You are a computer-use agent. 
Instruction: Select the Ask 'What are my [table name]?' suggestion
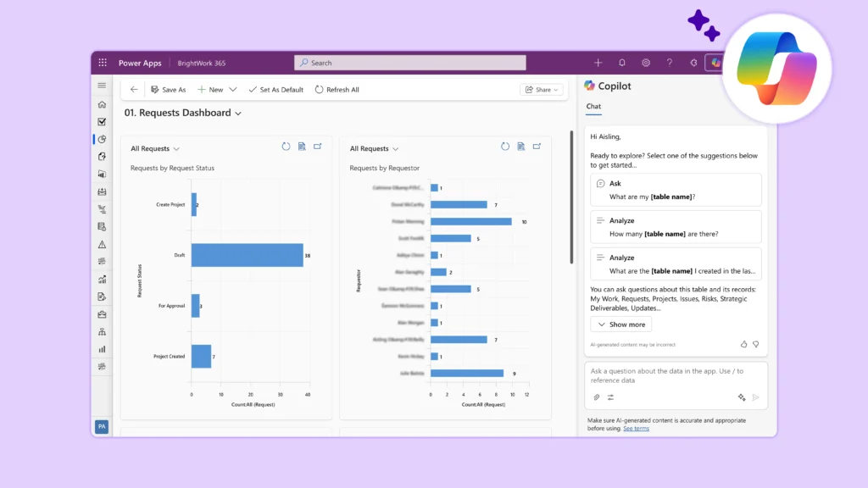click(x=676, y=190)
